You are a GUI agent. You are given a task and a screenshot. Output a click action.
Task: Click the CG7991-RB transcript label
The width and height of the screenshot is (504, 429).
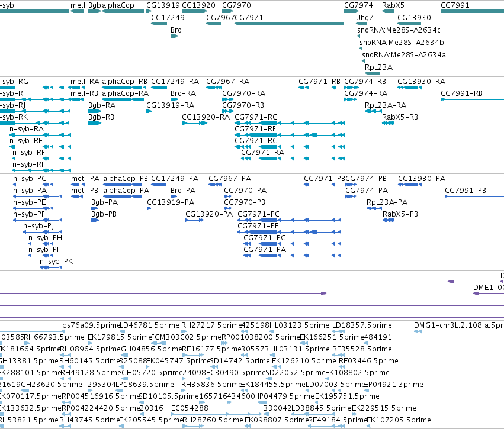point(461,93)
